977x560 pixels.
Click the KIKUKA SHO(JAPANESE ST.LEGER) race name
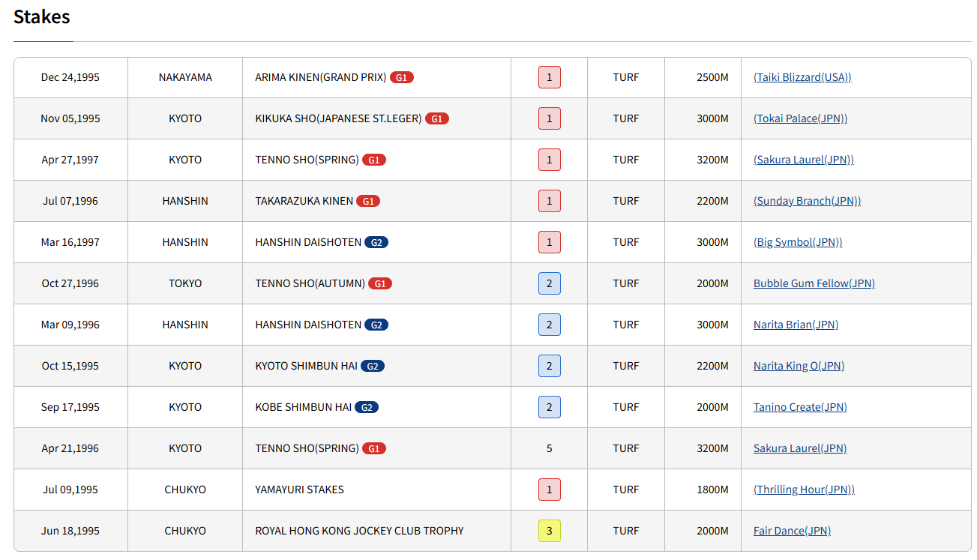tap(338, 118)
